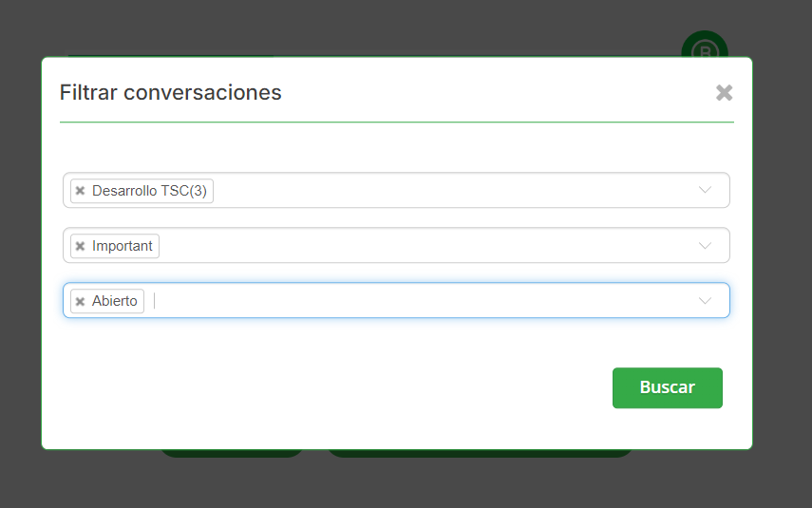
Task: Open the dropdown arrow in the Important field
Action: tap(705, 245)
